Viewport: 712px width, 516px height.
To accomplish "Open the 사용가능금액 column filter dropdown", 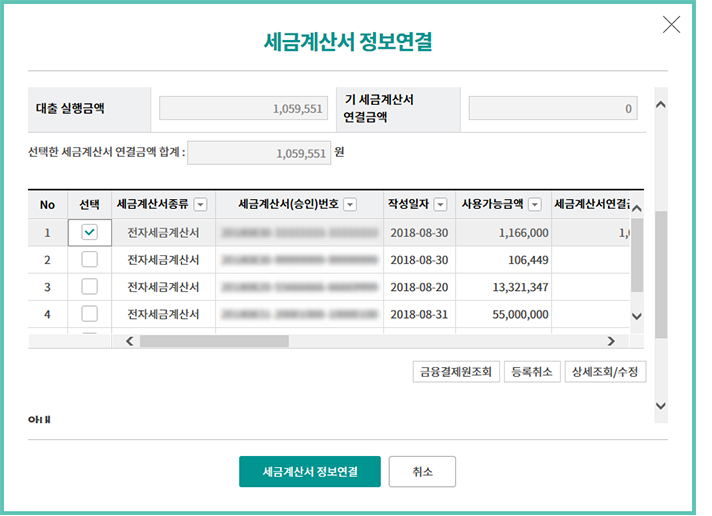I will tap(534, 205).
